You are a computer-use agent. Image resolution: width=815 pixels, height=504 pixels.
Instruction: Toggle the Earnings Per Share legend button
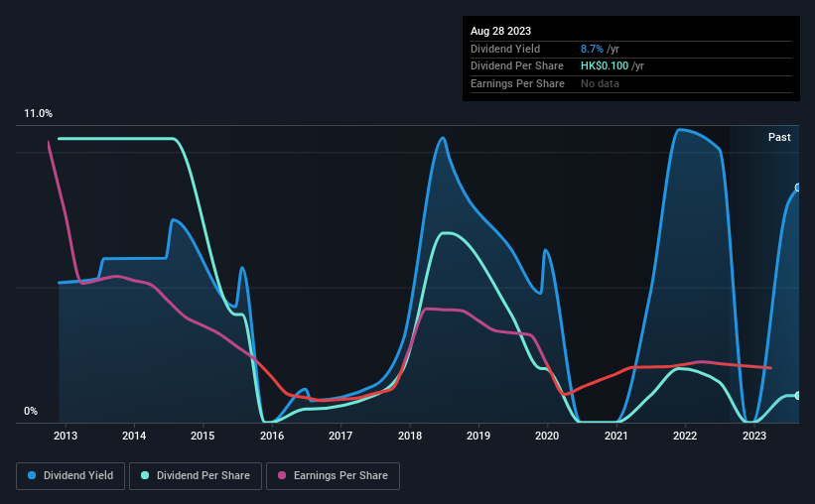click(x=333, y=476)
